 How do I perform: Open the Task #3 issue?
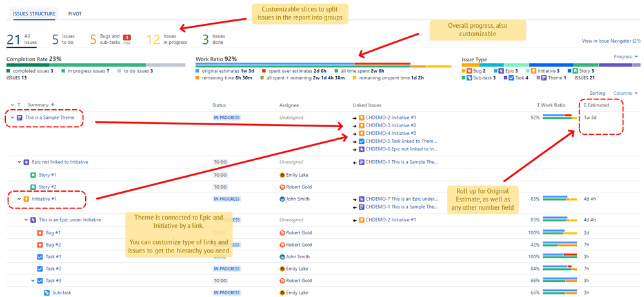tap(54, 281)
